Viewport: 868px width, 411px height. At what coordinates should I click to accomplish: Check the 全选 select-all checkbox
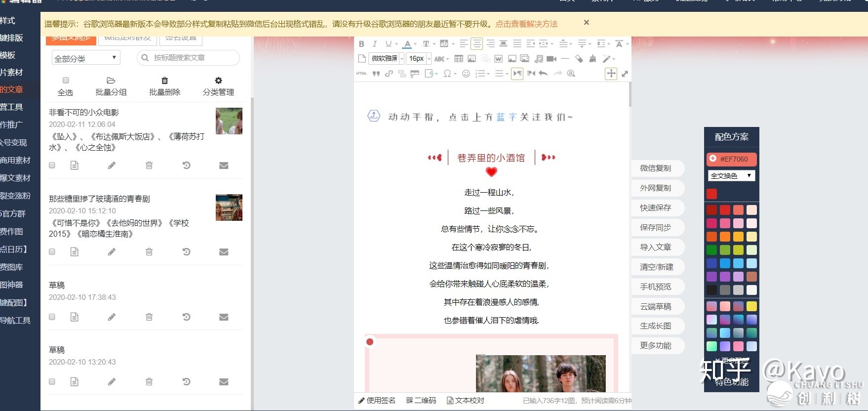(x=66, y=81)
